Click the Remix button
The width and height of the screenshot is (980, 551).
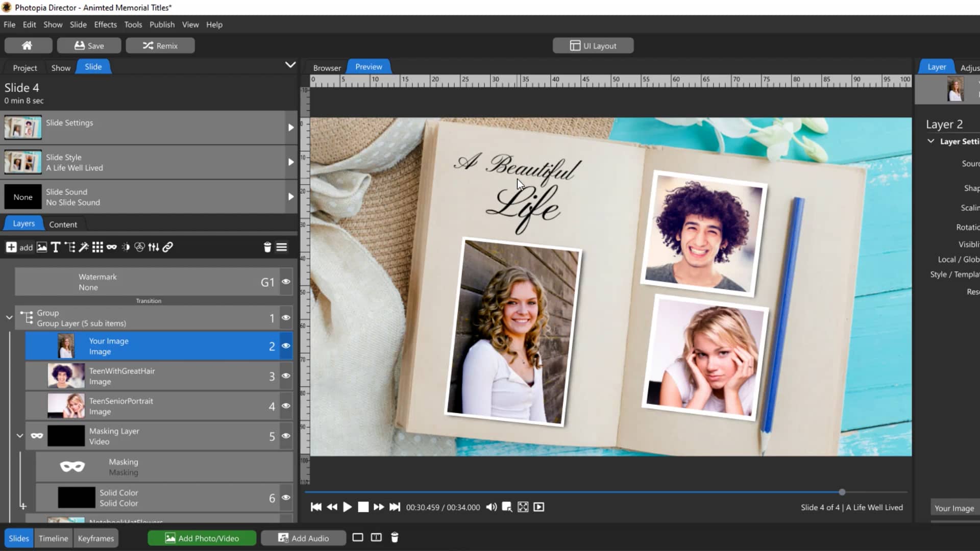coord(160,45)
